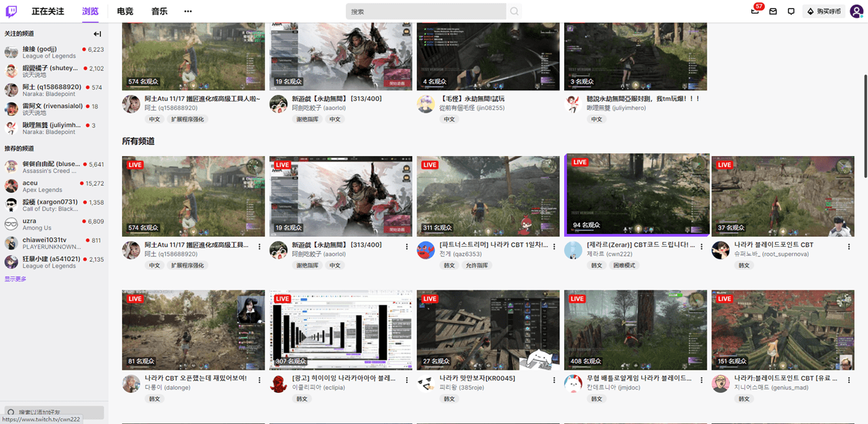Open the whispers chat bubble icon

pyautogui.click(x=791, y=12)
